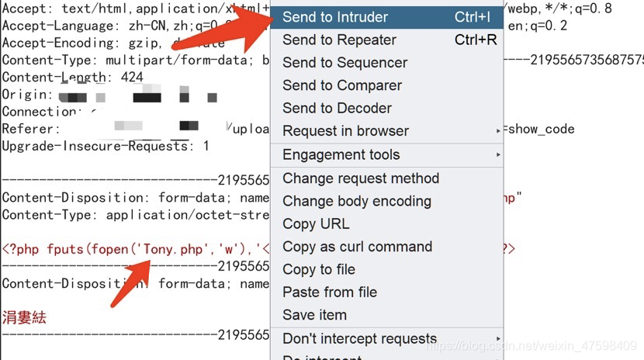The height and width of the screenshot is (360, 644).
Task: Open Request in browser submenu
Action: [x=345, y=131]
